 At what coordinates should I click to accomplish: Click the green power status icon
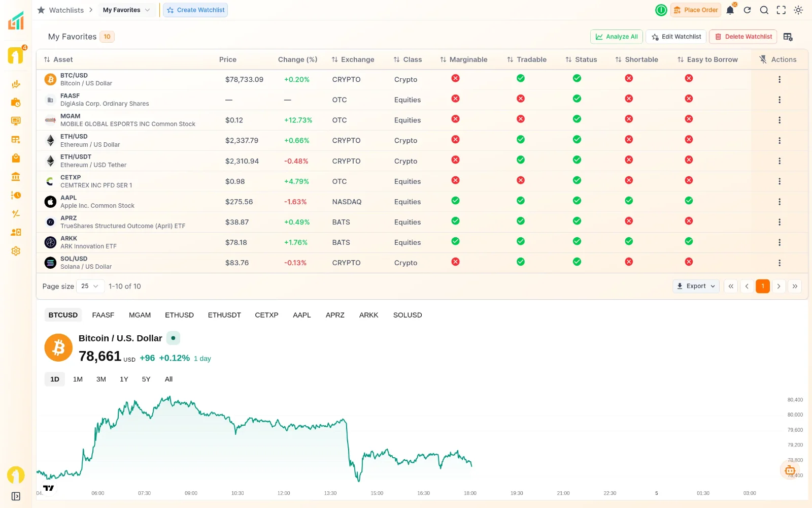pyautogui.click(x=661, y=10)
